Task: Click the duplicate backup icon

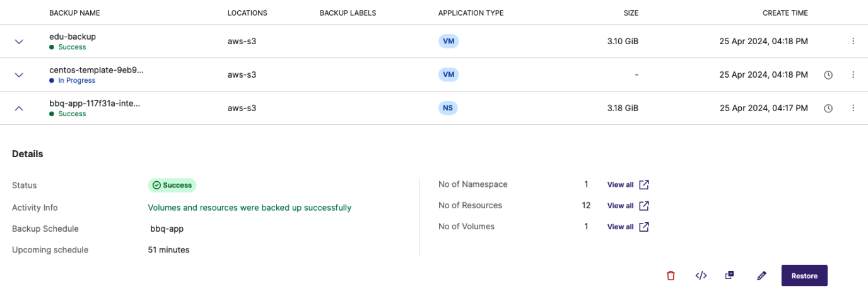Action: (x=730, y=275)
